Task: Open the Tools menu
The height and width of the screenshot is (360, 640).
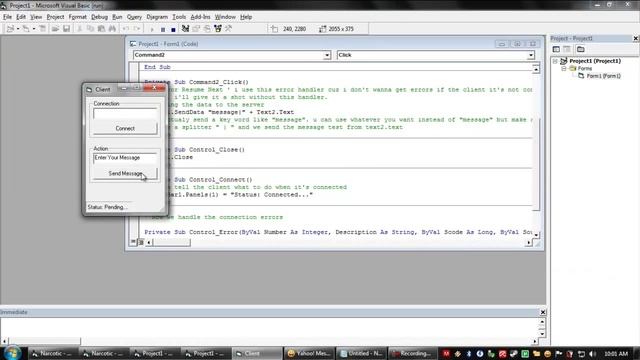Action: 179,17
